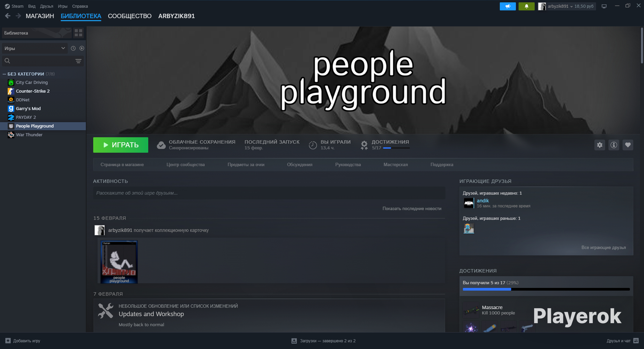The width and height of the screenshot is (644, 349).
Task: Click the War Thunder game icon
Action: click(11, 135)
